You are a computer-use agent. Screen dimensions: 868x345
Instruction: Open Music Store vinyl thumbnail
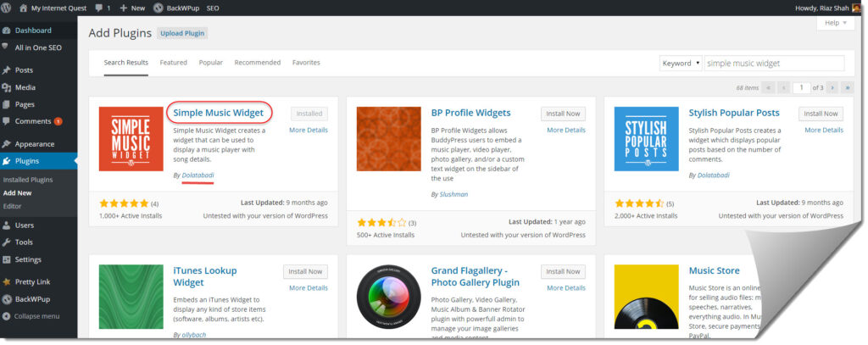pyautogui.click(x=647, y=297)
